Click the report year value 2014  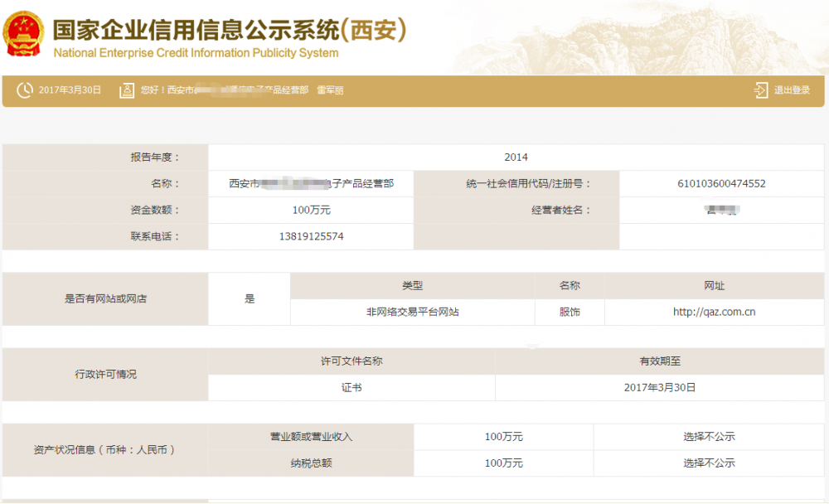click(x=516, y=157)
